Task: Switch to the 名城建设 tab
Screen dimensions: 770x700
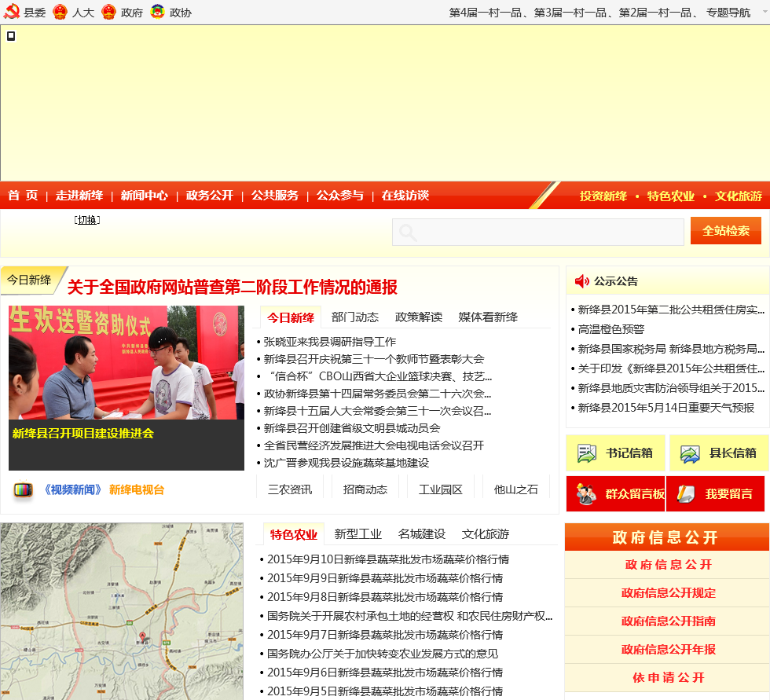Action: [x=422, y=534]
